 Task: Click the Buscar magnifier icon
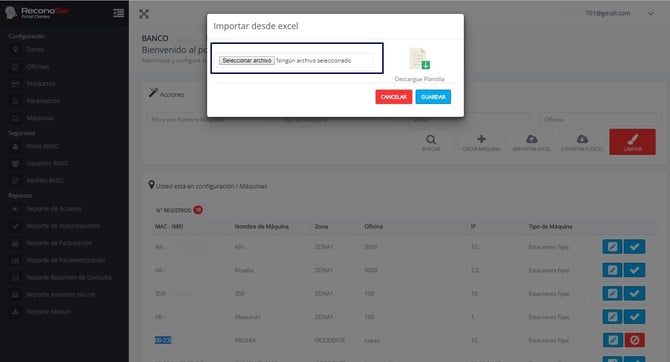click(x=431, y=139)
